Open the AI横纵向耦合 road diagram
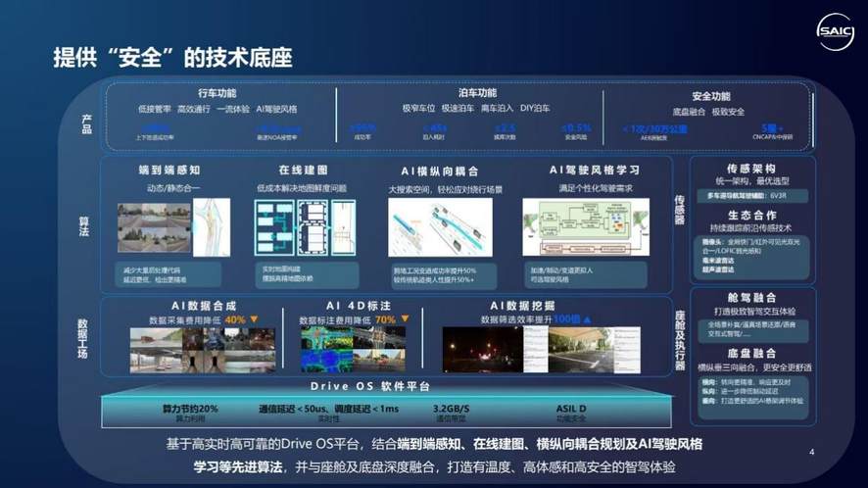The height and width of the screenshot is (488, 868). (x=440, y=226)
